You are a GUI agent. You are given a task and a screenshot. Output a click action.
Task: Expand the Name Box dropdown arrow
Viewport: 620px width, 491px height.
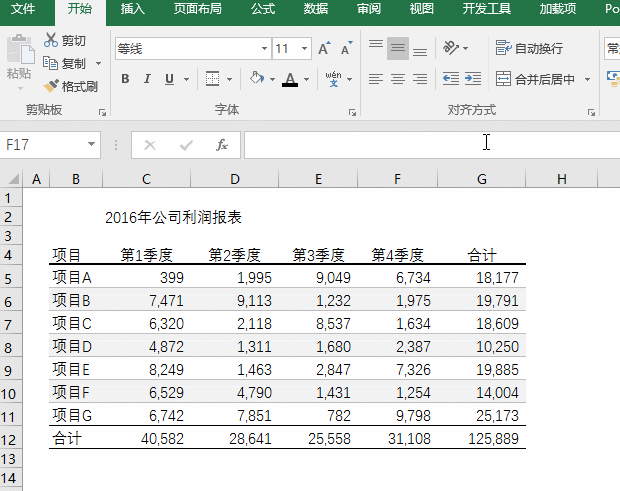click(x=92, y=145)
